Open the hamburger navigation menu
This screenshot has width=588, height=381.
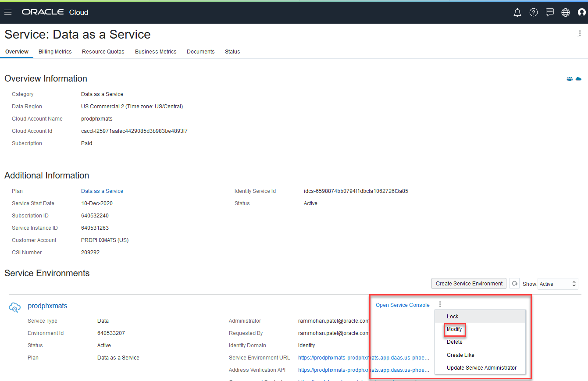tap(8, 12)
